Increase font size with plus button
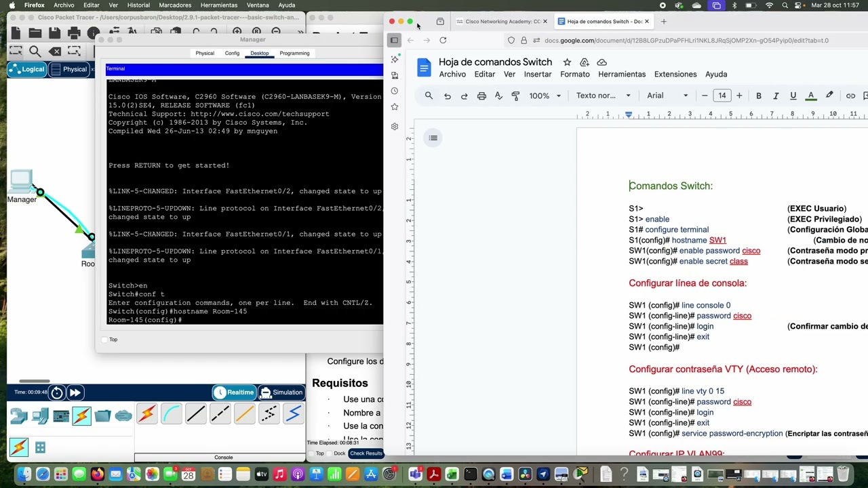Screen dimensions: 868x488 click(x=739, y=96)
